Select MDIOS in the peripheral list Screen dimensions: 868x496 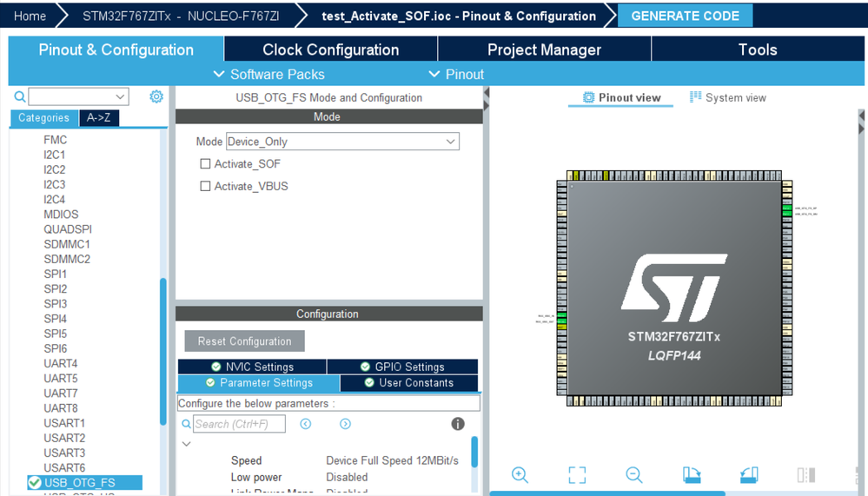62,215
